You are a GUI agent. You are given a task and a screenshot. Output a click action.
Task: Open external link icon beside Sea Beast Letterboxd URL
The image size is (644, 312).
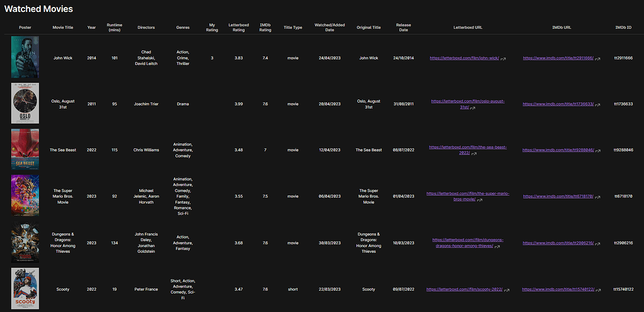474,153
